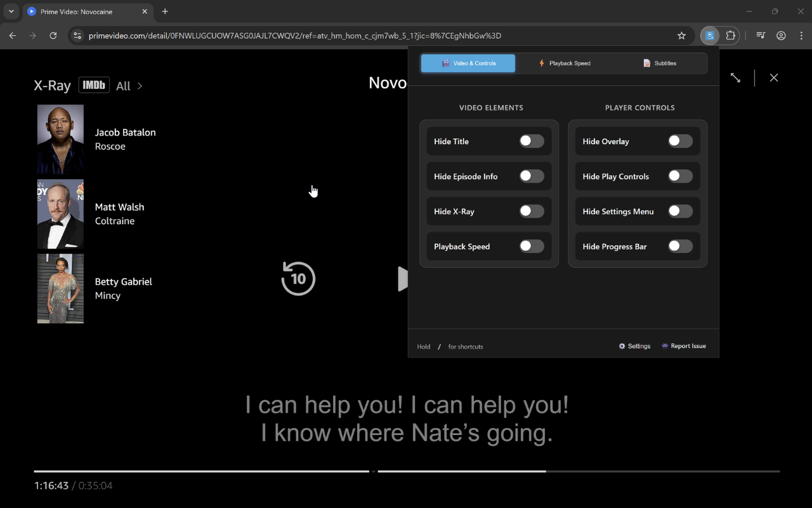Image resolution: width=812 pixels, height=508 pixels.
Task: Open the browser tab search chevron
Action: point(10,11)
